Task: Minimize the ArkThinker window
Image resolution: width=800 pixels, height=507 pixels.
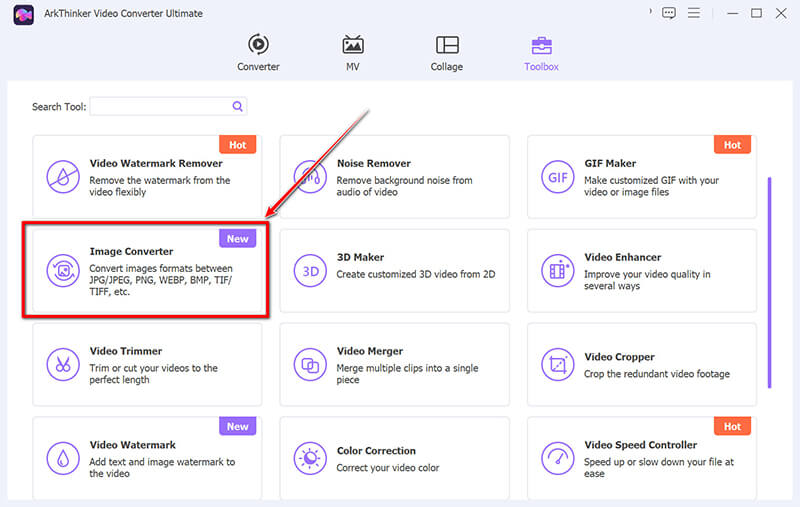Action: (x=733, y=13)
